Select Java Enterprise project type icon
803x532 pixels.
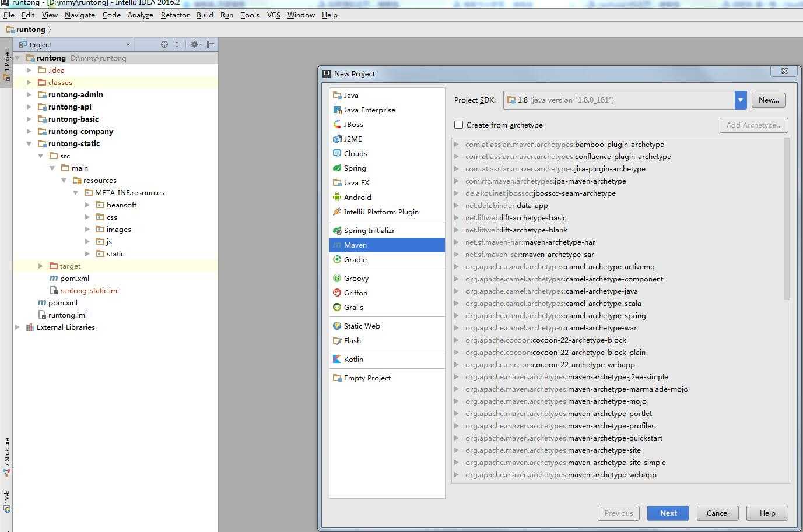tap(337, 110)
